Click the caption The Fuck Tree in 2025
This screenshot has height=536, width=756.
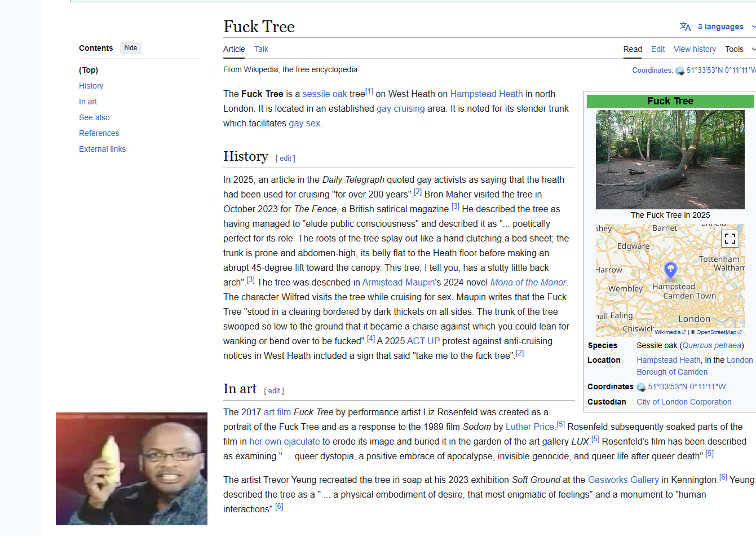coord(670,215)
